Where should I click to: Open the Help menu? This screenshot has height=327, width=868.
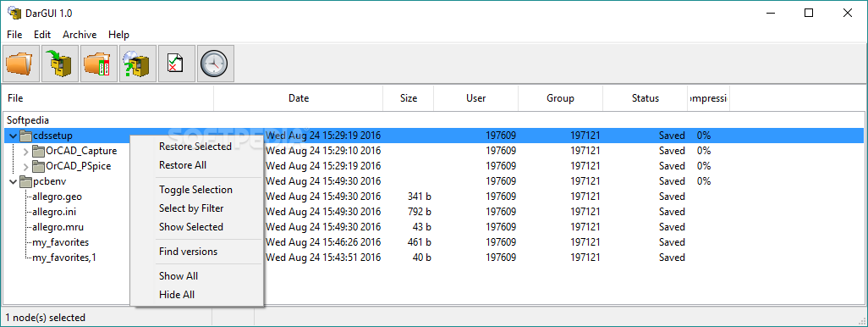coord(118,35)
